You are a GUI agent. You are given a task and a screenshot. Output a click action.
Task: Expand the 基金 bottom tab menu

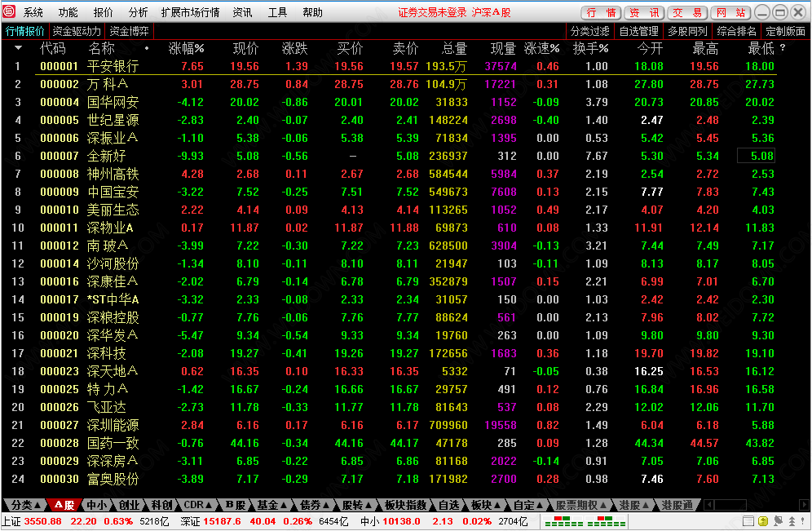[x=272, y=505]
